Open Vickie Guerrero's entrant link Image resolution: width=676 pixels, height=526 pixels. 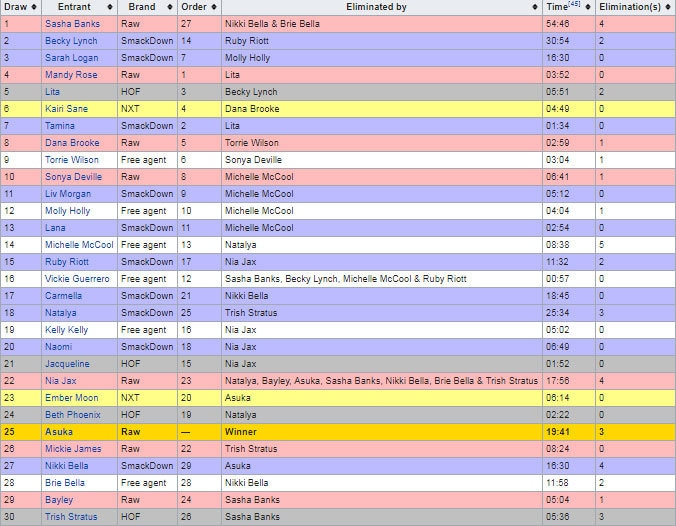coord(77,278)
